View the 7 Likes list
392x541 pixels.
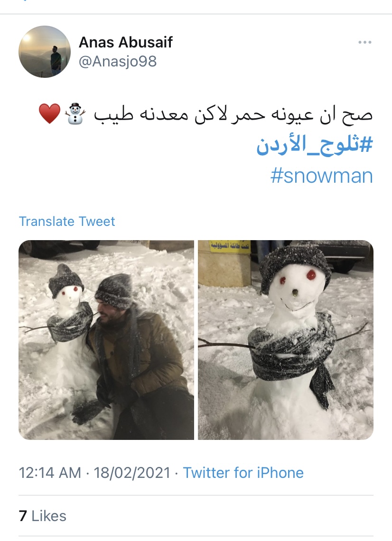(x=42, y=516)
